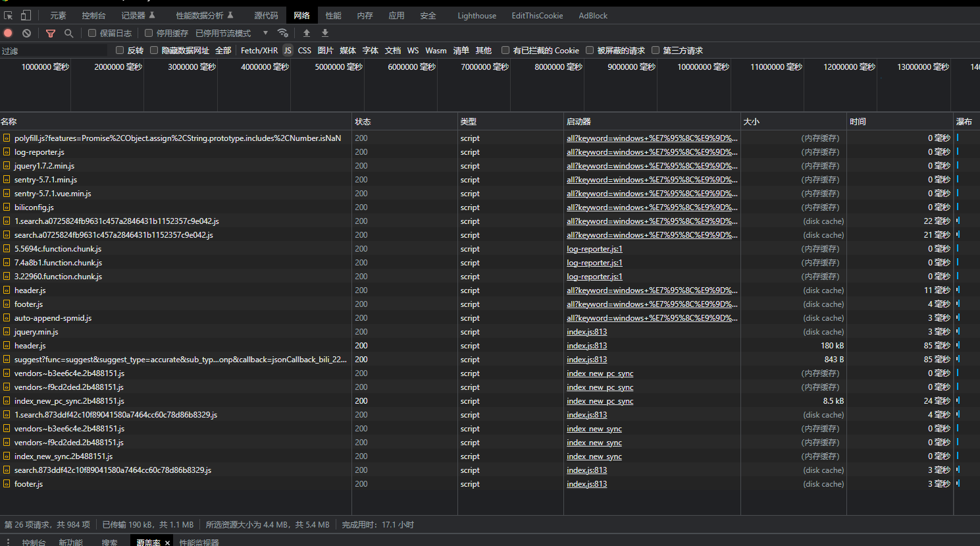Click the 过滤 filter input field
Screen dimensions: 980x546
click(53, 50)
